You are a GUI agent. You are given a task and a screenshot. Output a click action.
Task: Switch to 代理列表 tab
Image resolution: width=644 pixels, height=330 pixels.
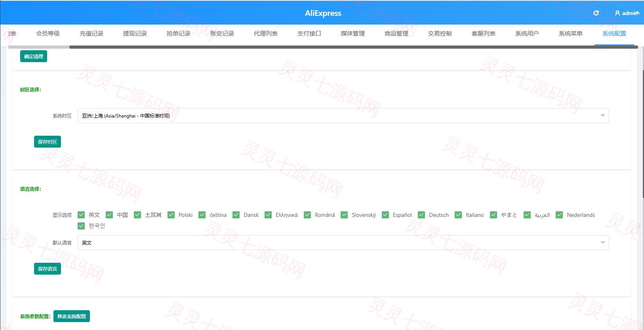(x=266, y=34)
